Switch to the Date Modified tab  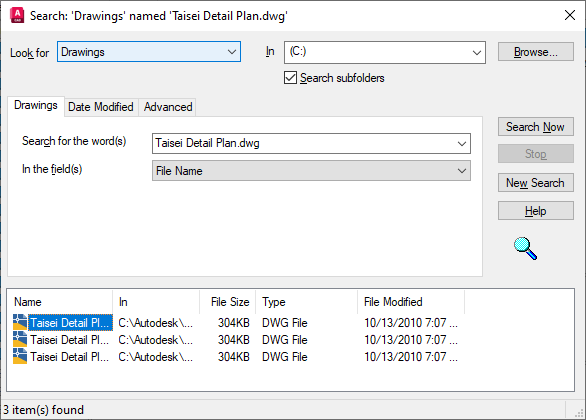[101, 107]
